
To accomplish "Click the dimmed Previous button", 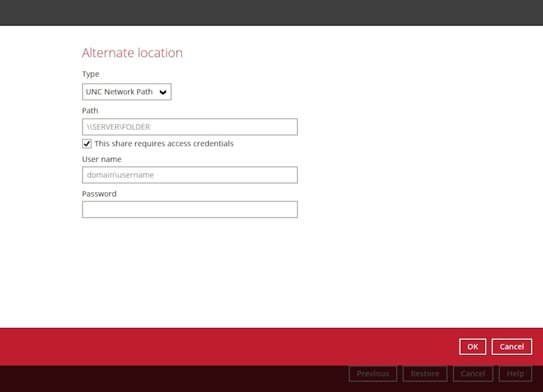I will coord(373,374).
